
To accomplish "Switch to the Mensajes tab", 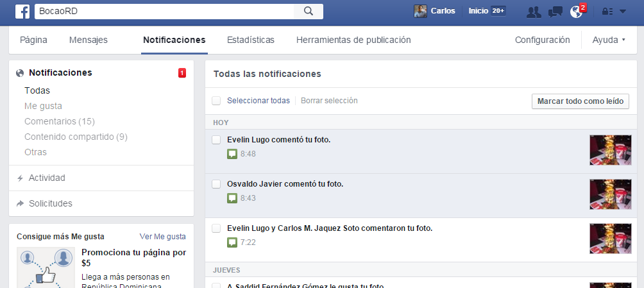I will (89, 40).
